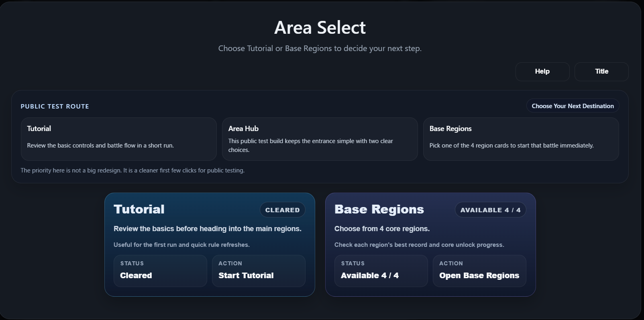
Task: Click the Status Available 4 / 4 box
Action: (381, 271)
